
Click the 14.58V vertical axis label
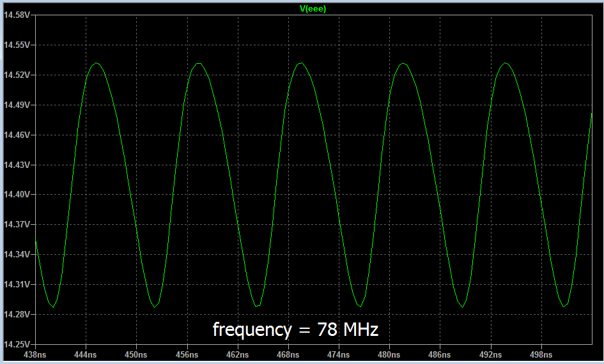coord(17,15)
